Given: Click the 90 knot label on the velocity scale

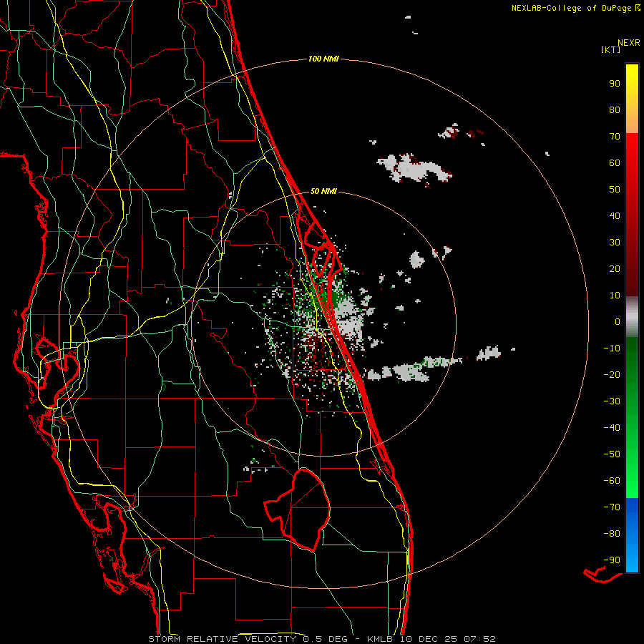Looking at the screenshot, I should point(615,84).
